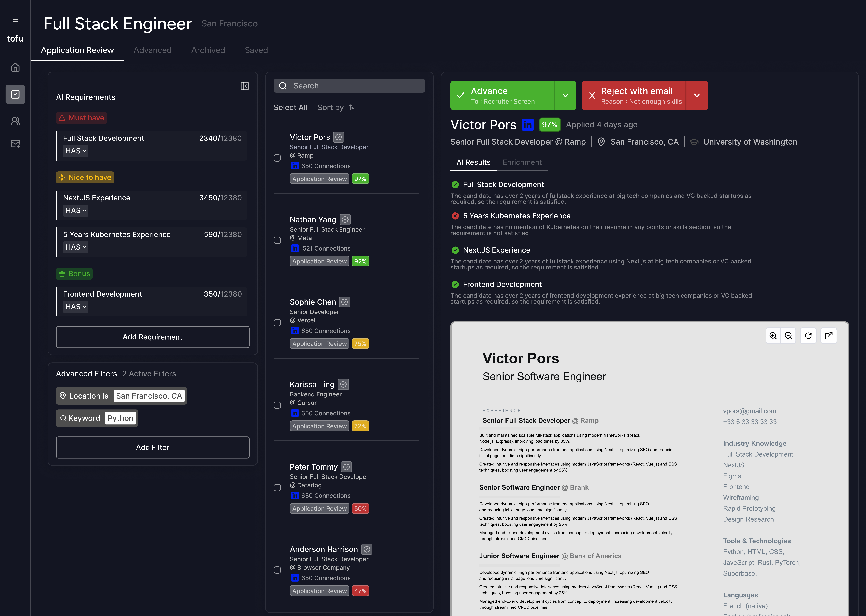Viewport: 866px width, 616px height.
Task: Click Add Requirement button
Action: tap(153, 337)
